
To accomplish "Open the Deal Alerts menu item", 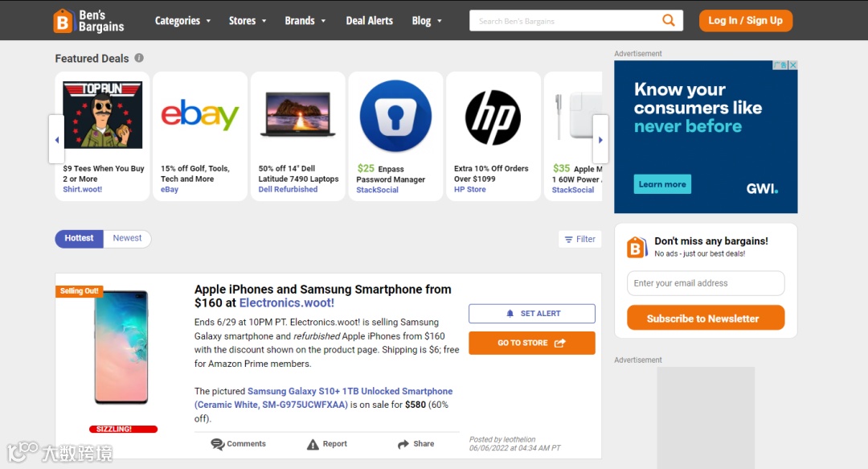I will (x=369, y=21).
